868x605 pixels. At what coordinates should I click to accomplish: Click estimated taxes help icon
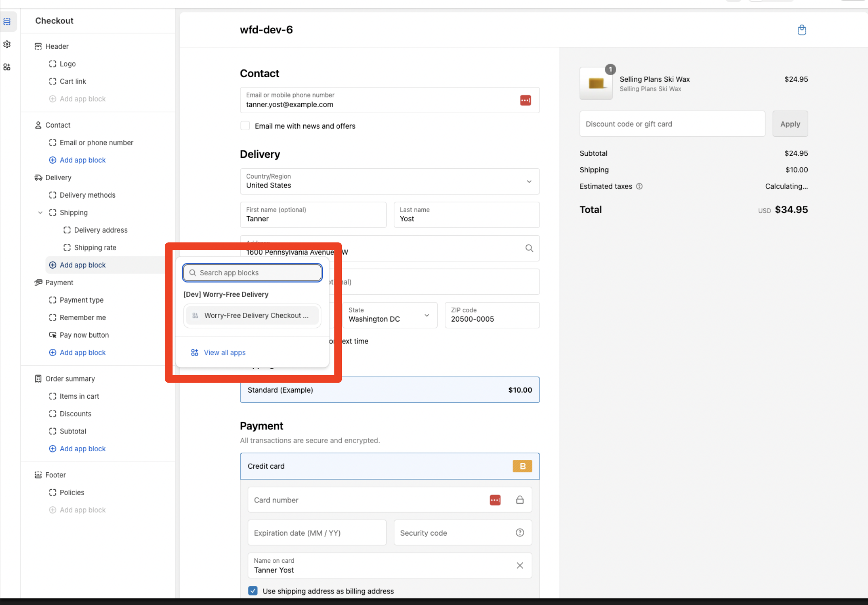639,186
